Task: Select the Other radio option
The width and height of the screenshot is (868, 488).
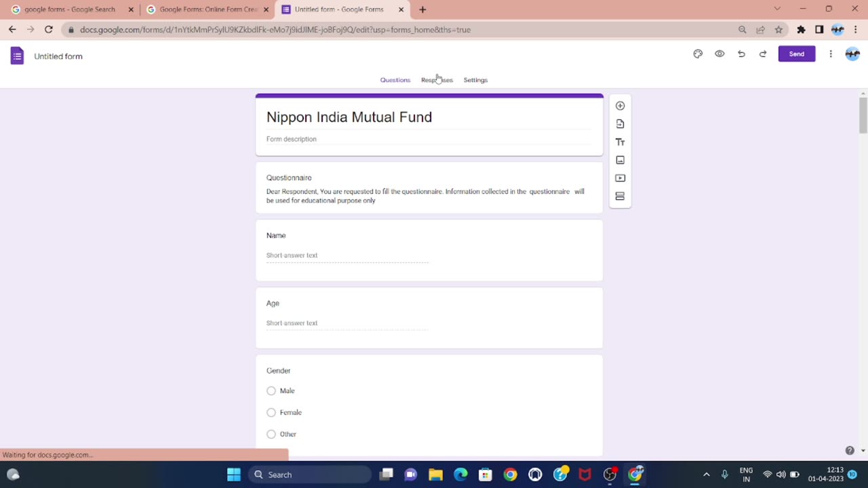Action: (271, 434)
